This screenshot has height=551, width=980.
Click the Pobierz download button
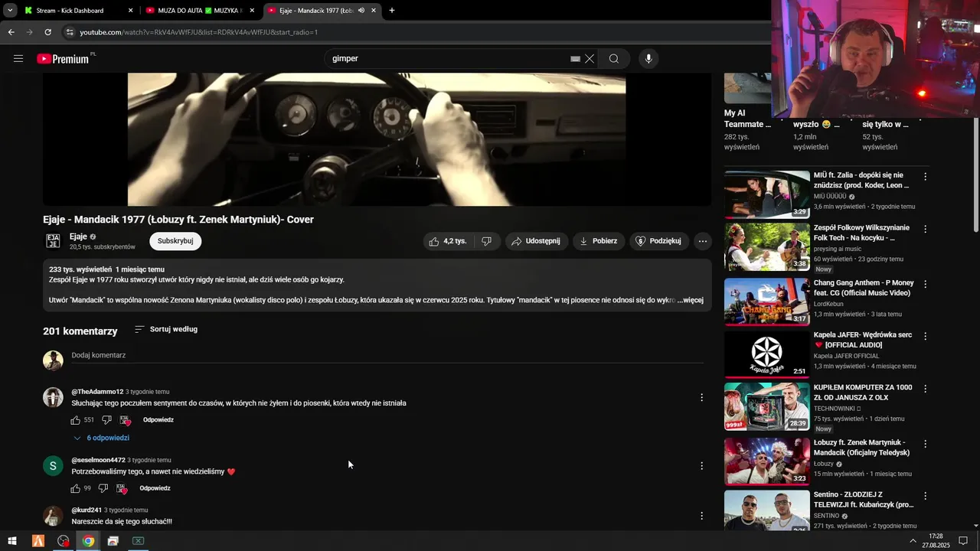coord(598,241)
